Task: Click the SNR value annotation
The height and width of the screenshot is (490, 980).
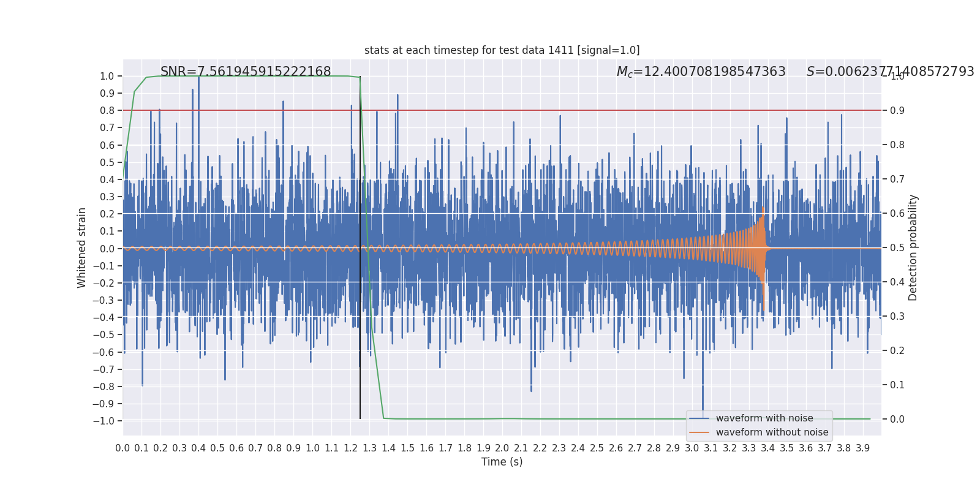Action: pyautogui.click(x=246, y=72)
